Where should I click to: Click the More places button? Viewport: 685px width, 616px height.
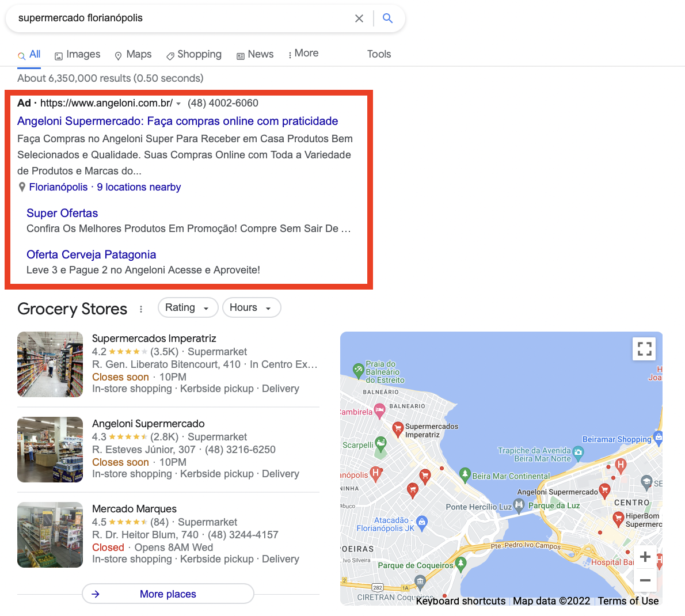pos(168,594)
